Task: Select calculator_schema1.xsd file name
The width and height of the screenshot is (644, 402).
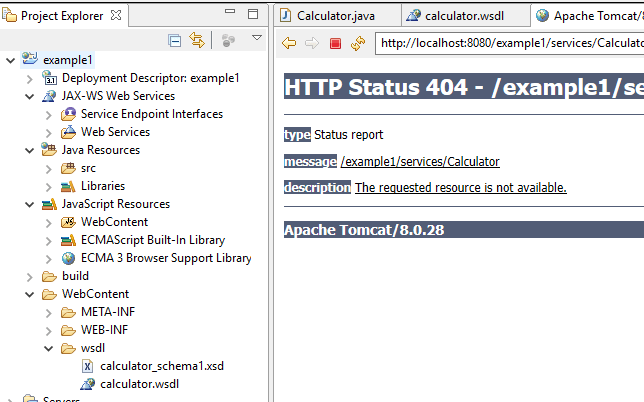Action: click(x=162, y=366)
